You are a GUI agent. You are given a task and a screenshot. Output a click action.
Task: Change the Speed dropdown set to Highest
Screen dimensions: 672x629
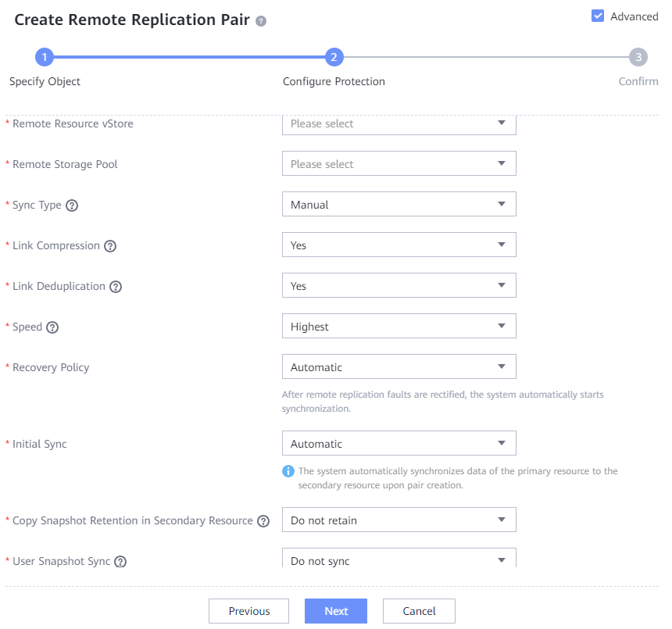[x=399, y=327]
